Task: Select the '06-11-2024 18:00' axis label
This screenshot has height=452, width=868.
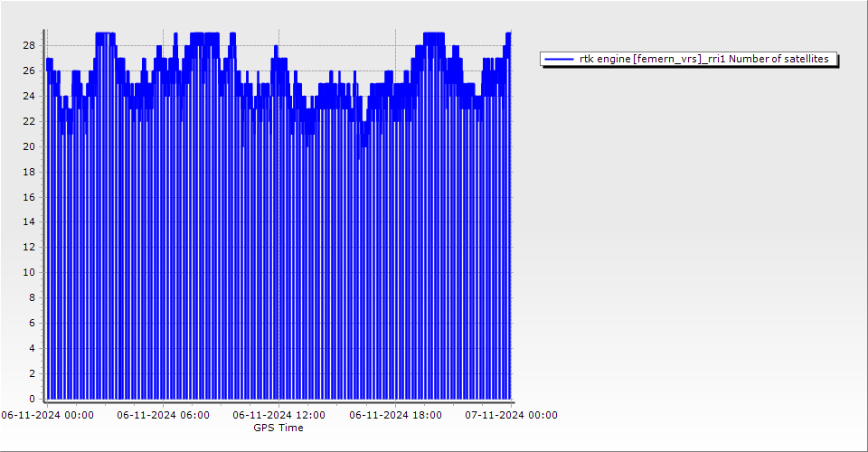Action: pyautogui.click(x=395, y=415)
